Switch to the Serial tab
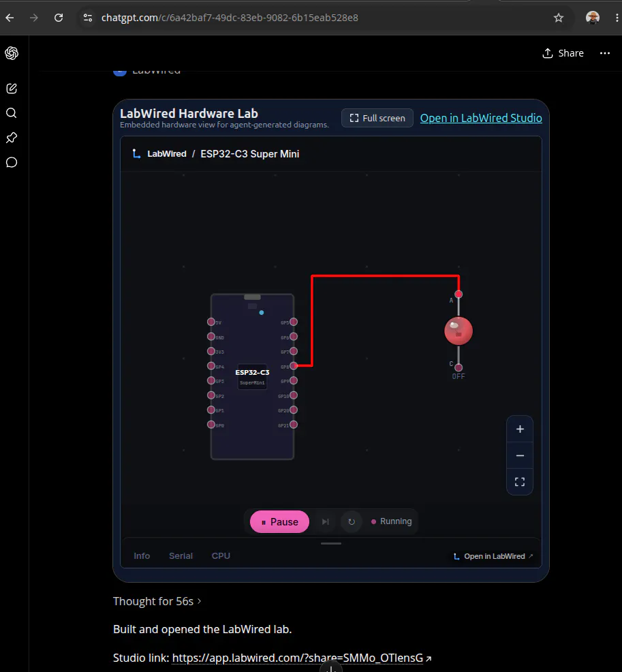This screenshot has width=622, height=672. click(181, 556)
